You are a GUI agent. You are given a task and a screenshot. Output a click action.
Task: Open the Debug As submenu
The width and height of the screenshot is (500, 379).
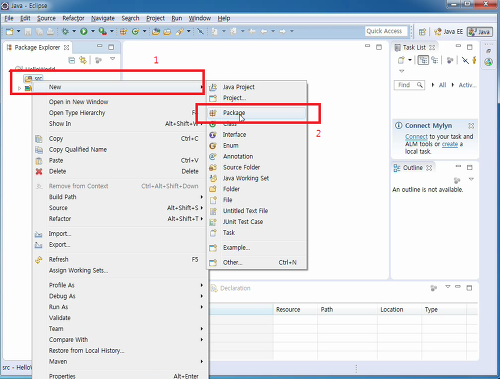(120, 296)
